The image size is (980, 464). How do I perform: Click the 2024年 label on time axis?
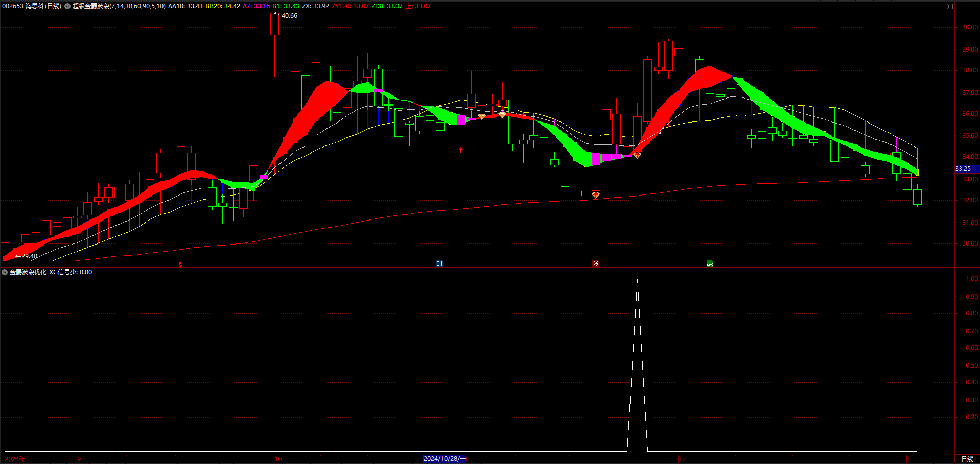tap(15, 459)
